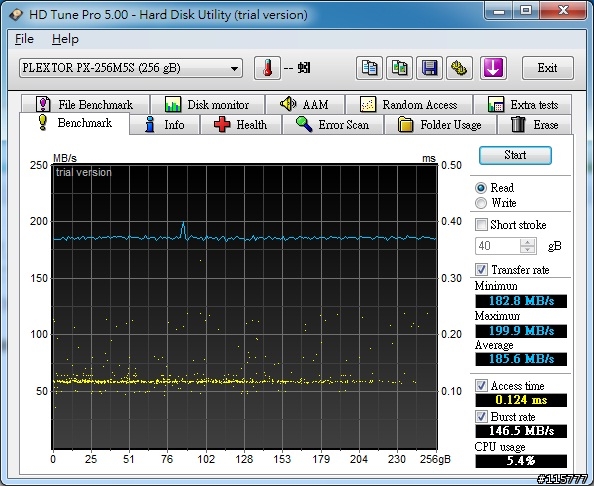Viewport: 594px width, 487px height.
Task: Toggle the Burst rate checkbox
Action: 481,417
